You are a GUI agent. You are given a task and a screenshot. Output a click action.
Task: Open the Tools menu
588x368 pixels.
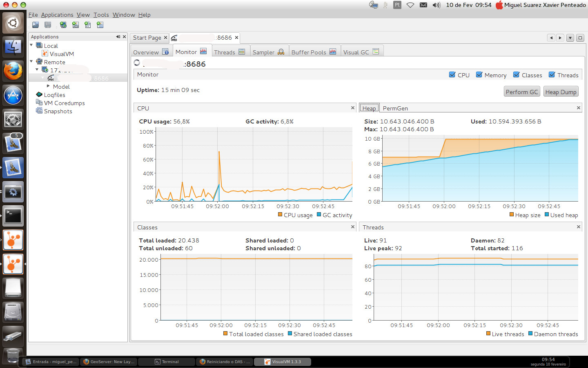click(101, 15)
